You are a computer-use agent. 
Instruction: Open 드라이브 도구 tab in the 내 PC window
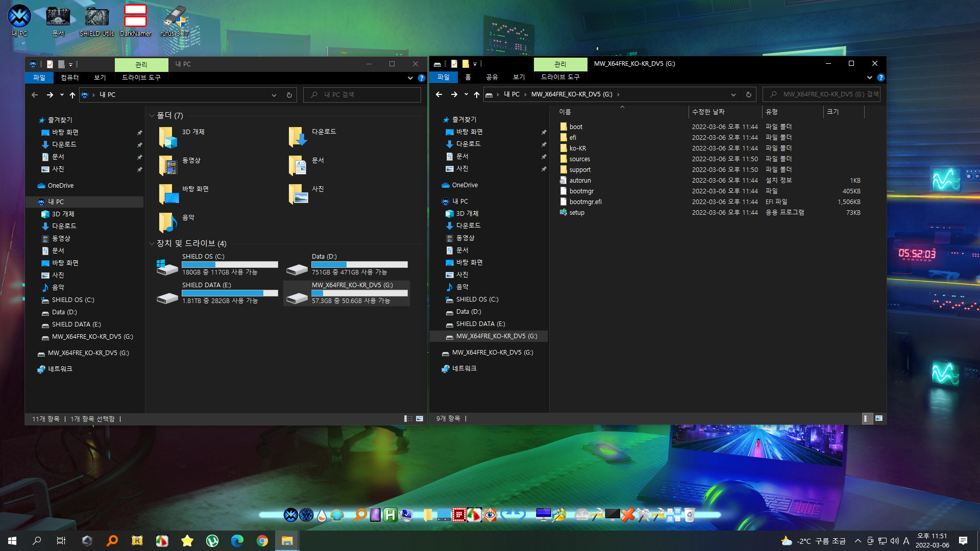141,78
